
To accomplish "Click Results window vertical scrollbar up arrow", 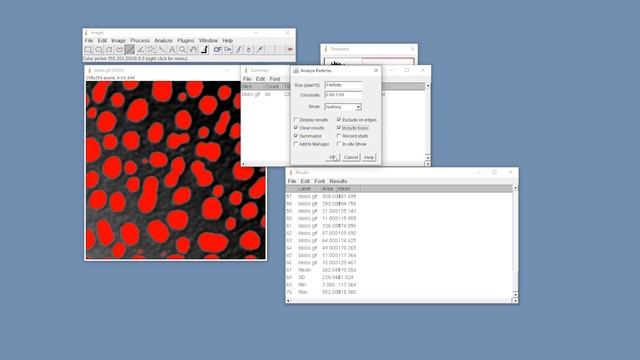I will [x=515, y=188].
